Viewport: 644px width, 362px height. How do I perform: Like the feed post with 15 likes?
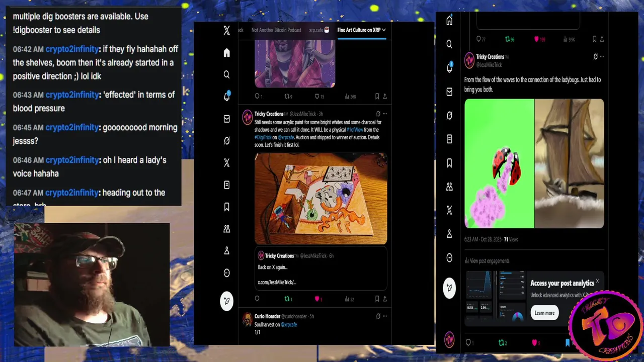[x=319, y=97]
